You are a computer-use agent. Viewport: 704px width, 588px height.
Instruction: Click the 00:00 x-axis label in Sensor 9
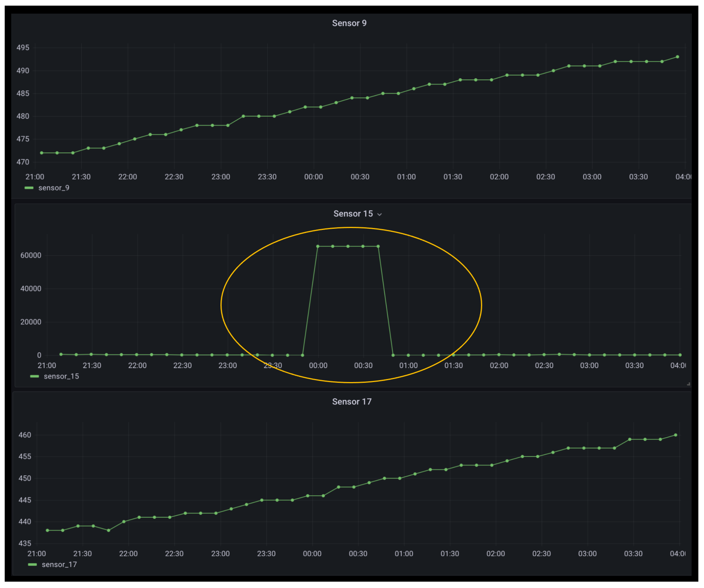[x=313, y=177]
